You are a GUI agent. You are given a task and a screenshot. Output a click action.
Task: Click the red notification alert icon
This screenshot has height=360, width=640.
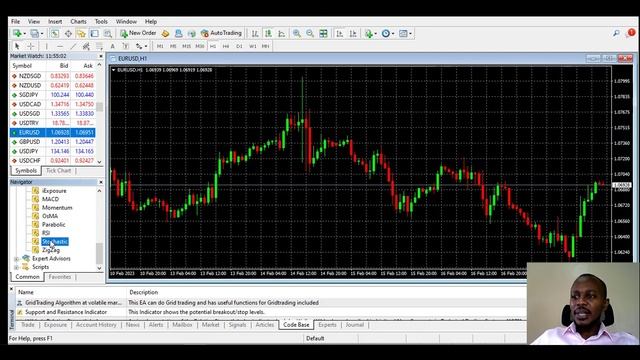pyautogui.click(x=631, y=33)
